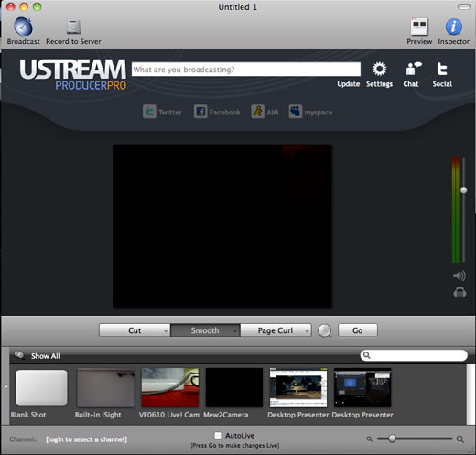The image size is (476, 455).
Task: Click the Twitter icon
Action: tap(149, 112)
